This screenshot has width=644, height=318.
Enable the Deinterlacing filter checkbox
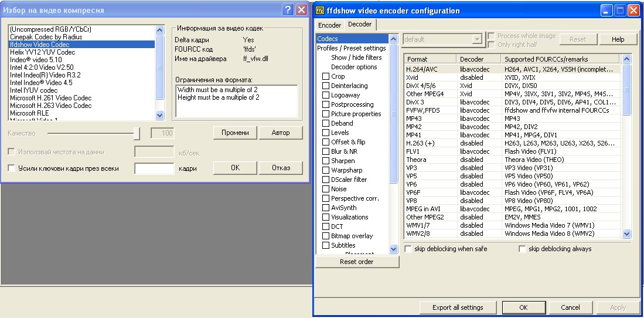[326, 86]
